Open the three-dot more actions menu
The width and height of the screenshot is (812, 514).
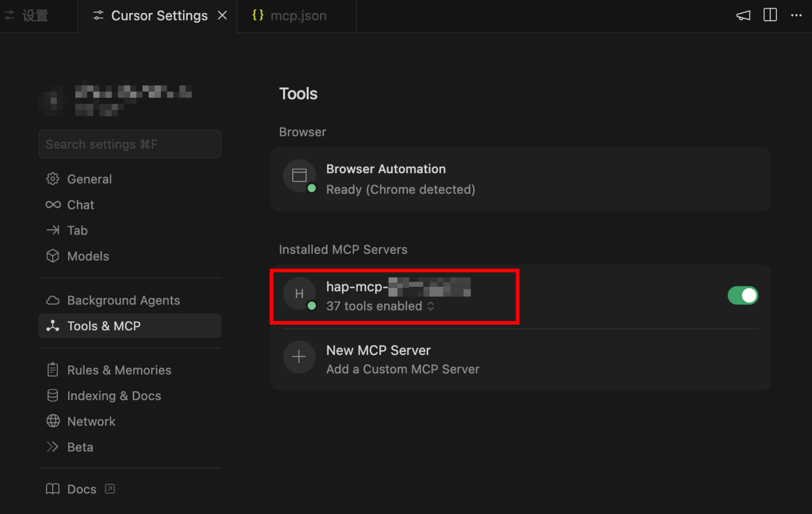tap(796, 16)
